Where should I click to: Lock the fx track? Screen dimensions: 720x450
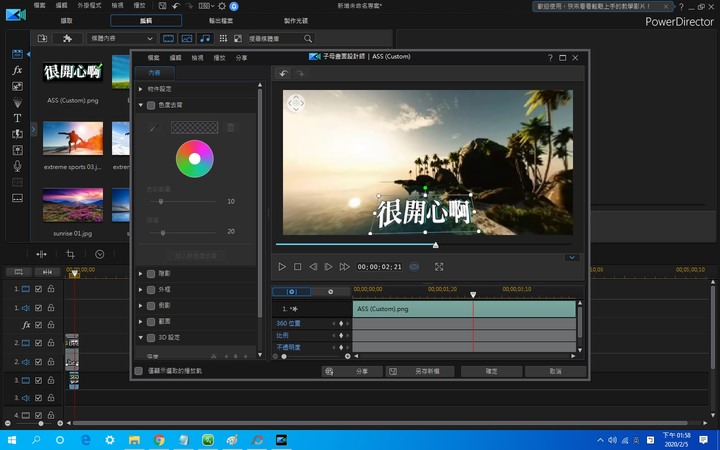coord(51,325)
